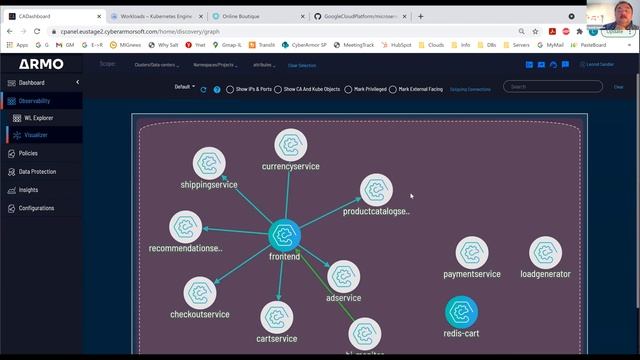The image size is (640, 360).
Task: Click the productcatalogservice node
Action: [x=376, y=190]
